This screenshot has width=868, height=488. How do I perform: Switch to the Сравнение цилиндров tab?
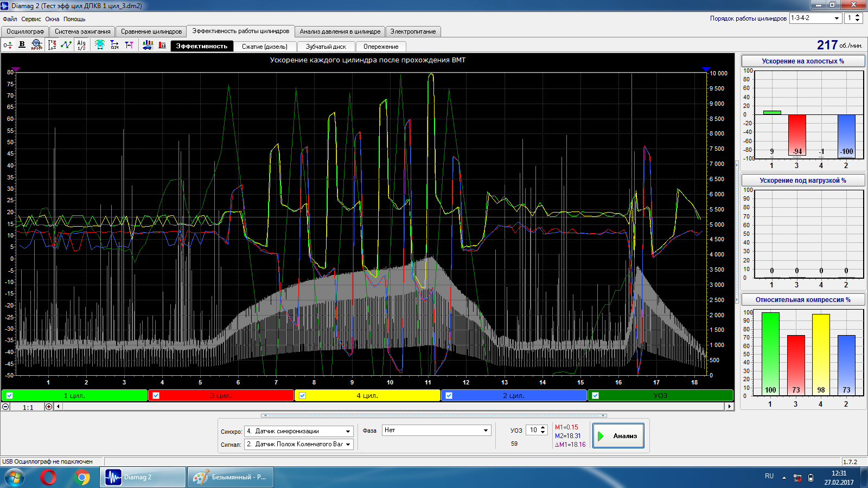(x=151, y=31)
